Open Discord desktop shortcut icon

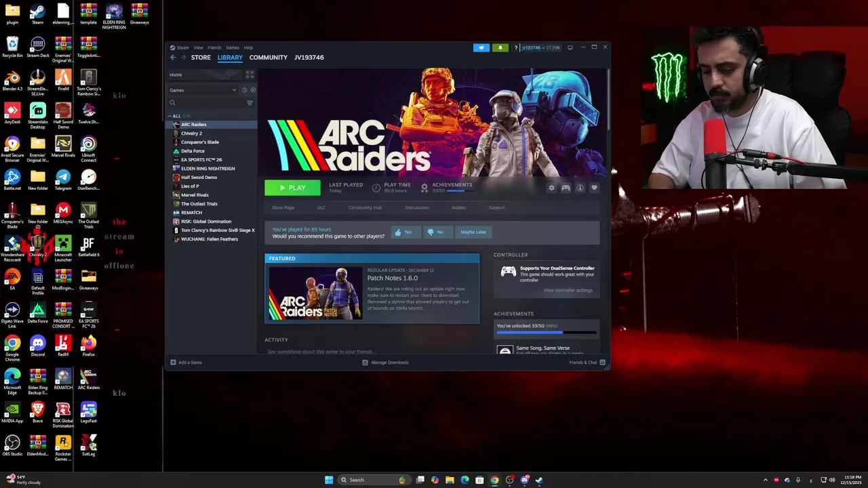click(x=37, y=346)
